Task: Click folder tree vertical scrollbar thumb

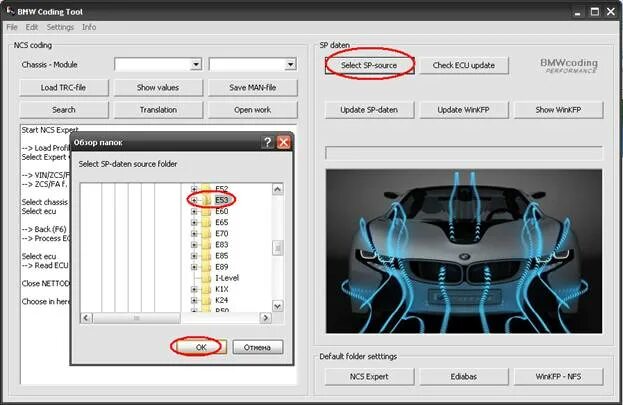Action: 277,248
